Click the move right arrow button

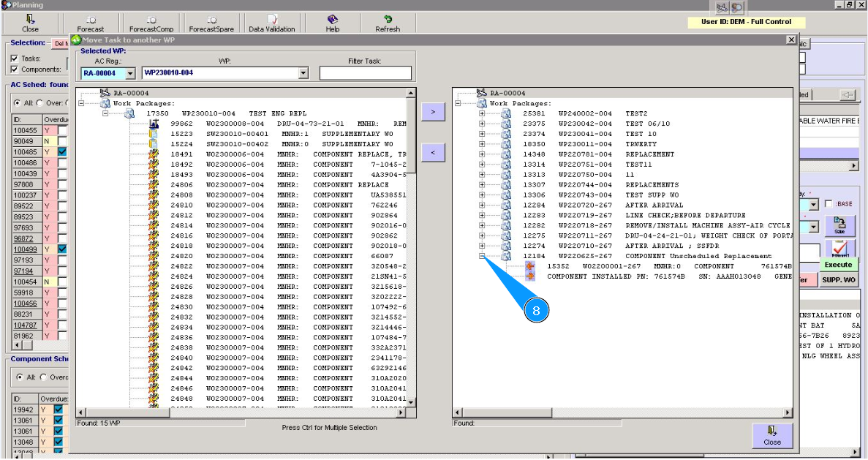(432, 112)
